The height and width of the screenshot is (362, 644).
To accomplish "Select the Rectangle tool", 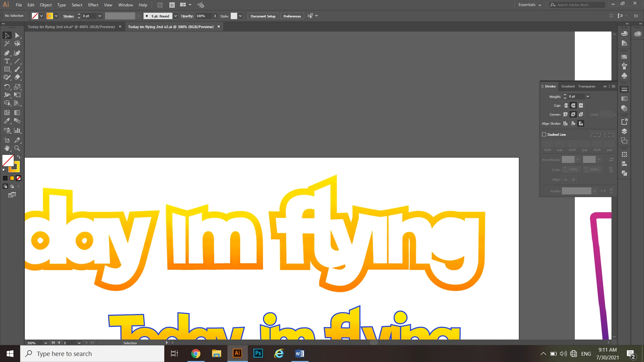I will 7,69.
